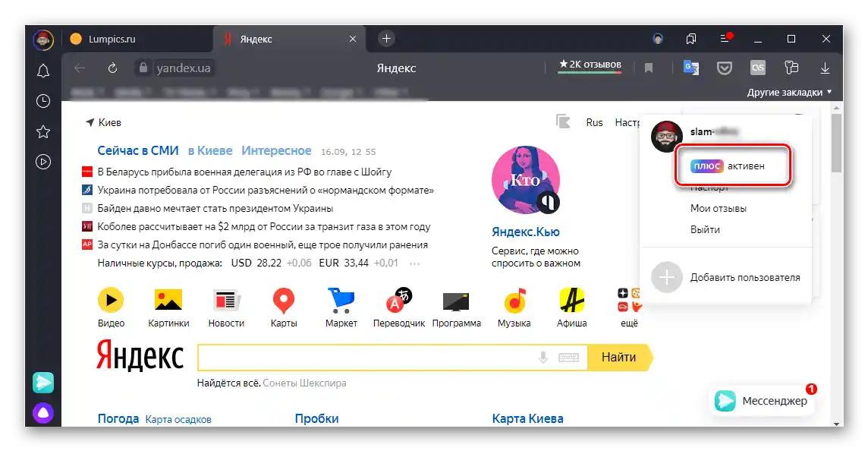Click the yandex.ua address field
The width and height of the screenshot is (868, 451).
(183, 68)
